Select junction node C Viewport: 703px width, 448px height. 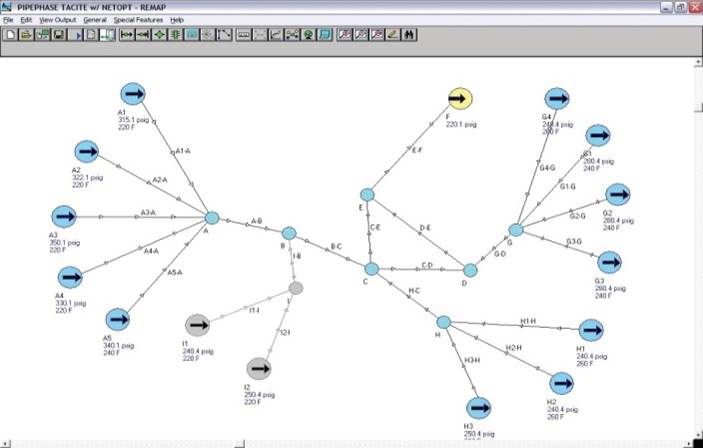(371, 269)
